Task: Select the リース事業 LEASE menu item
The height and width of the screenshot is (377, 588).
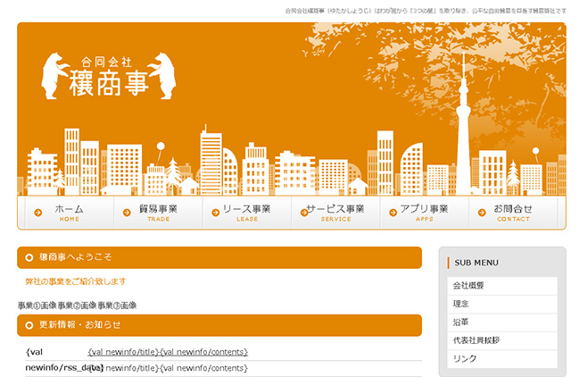Action: click(246, 213)
